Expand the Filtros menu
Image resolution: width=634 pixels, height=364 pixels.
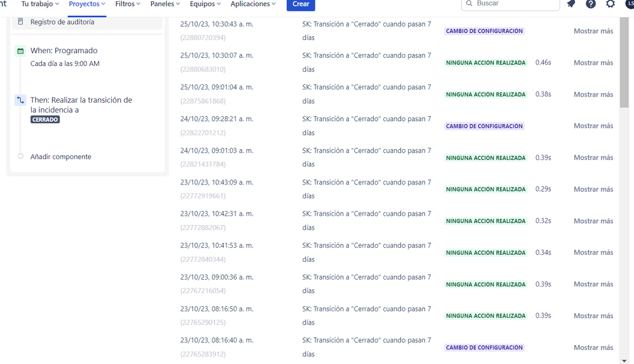[x=128, y=4]
